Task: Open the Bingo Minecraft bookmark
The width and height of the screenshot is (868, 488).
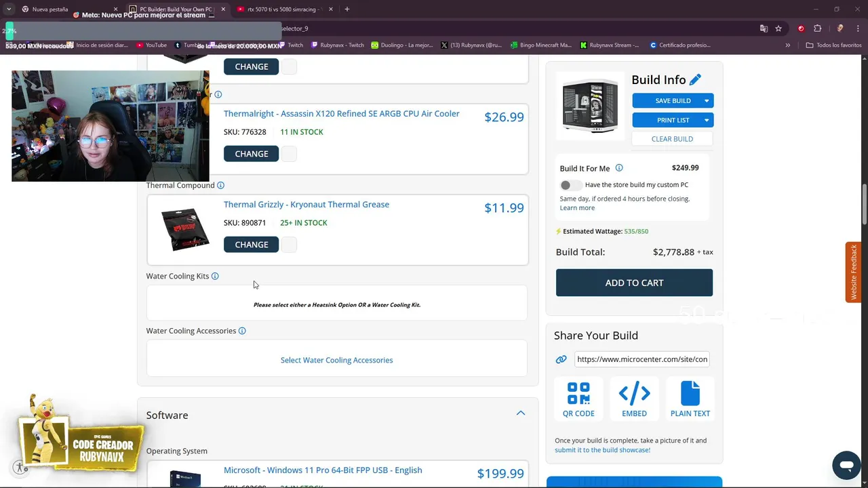Action: click(x=540, y=45)
